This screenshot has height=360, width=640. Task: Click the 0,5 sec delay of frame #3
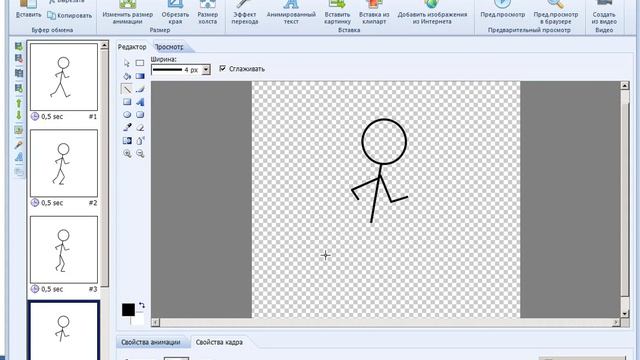tap(52, 289)
